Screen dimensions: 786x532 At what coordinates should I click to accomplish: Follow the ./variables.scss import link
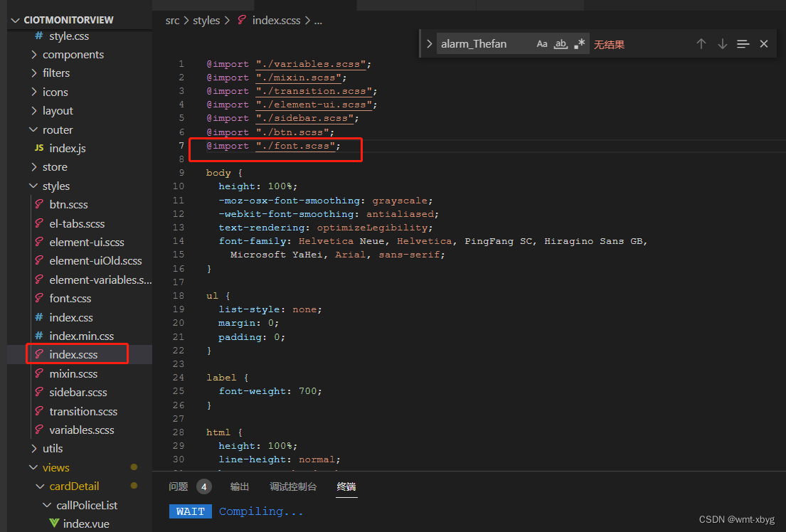pos(311,64)
